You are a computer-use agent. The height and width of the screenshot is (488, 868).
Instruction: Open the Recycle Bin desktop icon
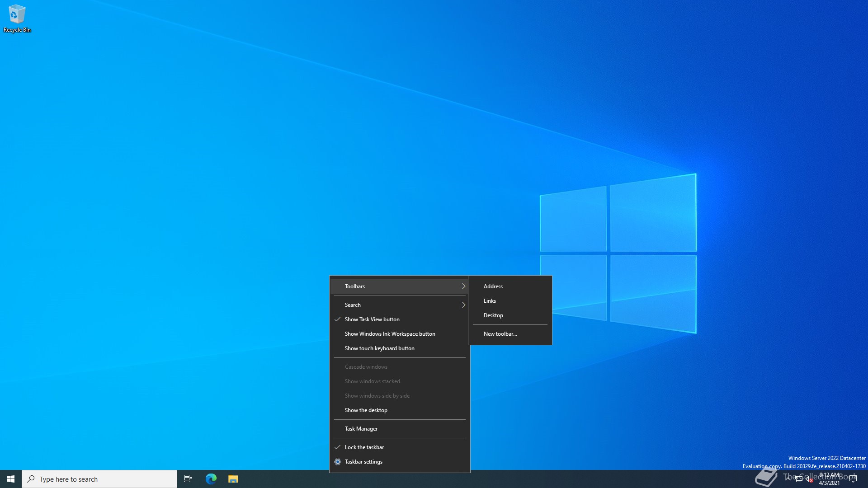[x=17, y=19]
